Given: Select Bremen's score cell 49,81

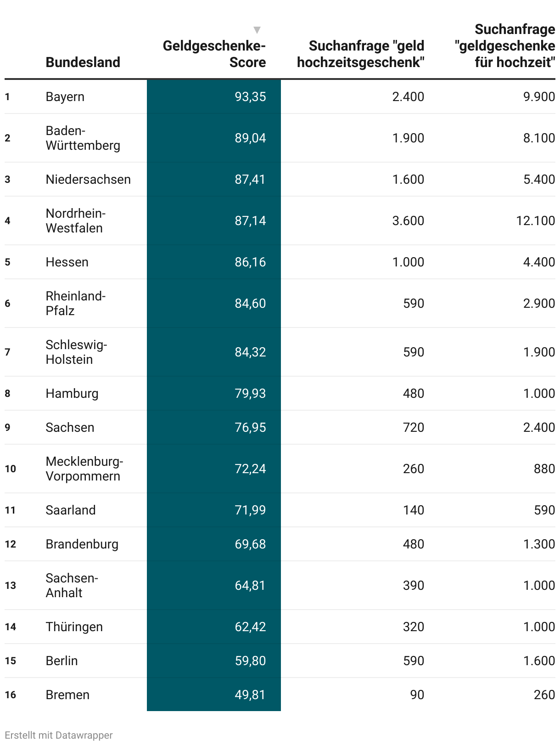Looking at the screenshot, I should pos(250,695).
